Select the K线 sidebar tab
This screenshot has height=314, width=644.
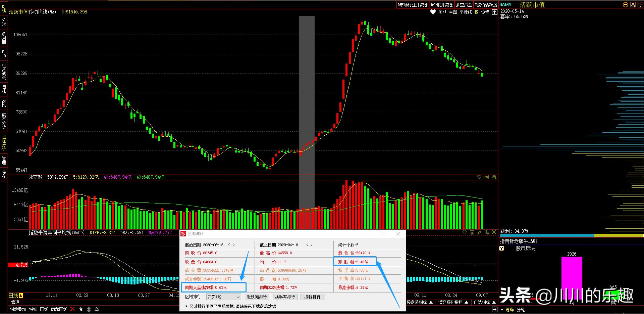coord(4,9)
